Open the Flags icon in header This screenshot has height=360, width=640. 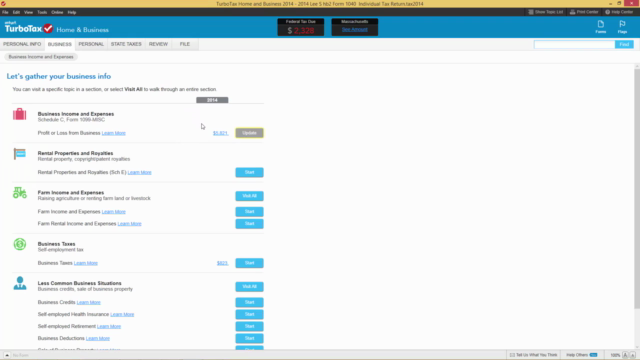(x=622, y=27)
